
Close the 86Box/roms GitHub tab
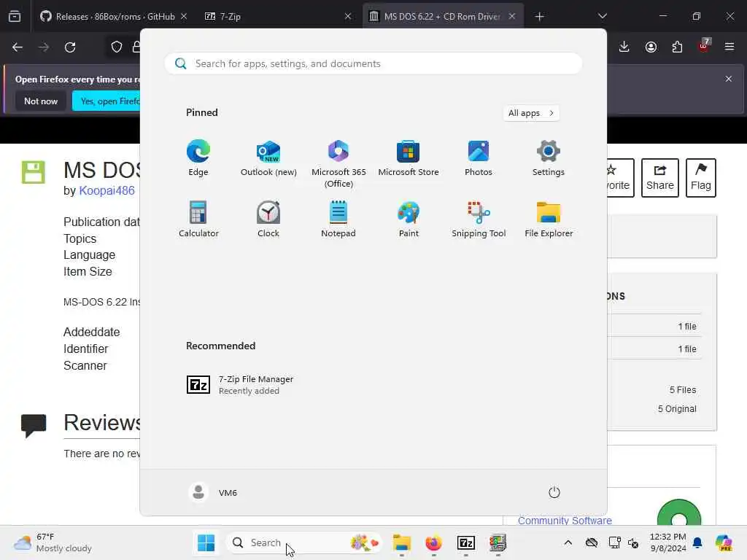click(x=184, y=16)
